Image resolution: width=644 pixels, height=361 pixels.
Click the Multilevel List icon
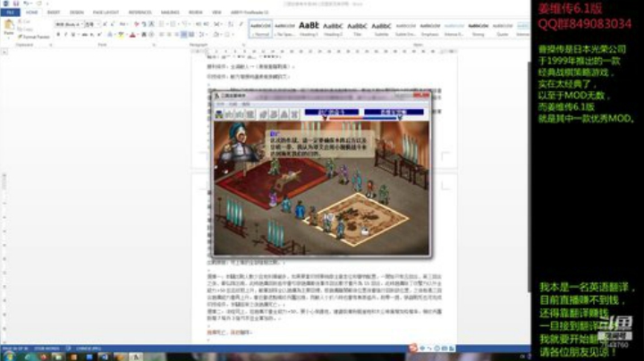pos(185,25)
